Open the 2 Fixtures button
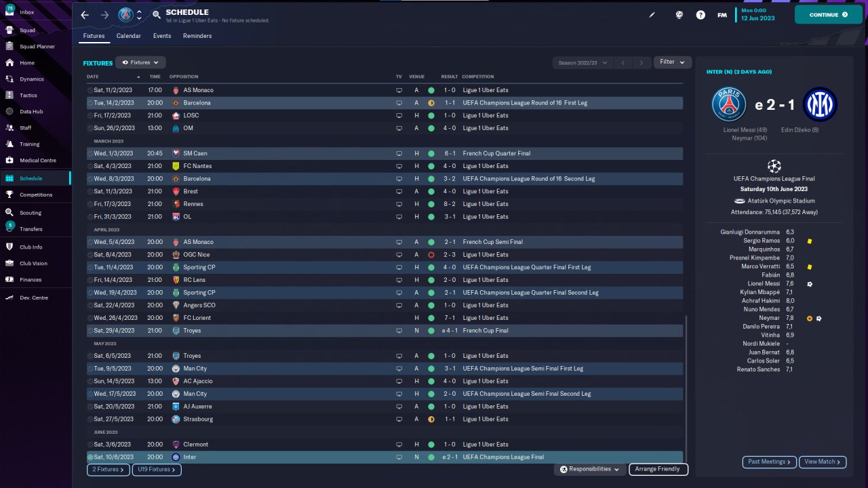The image size is (868, 488). tap(108, 469)
